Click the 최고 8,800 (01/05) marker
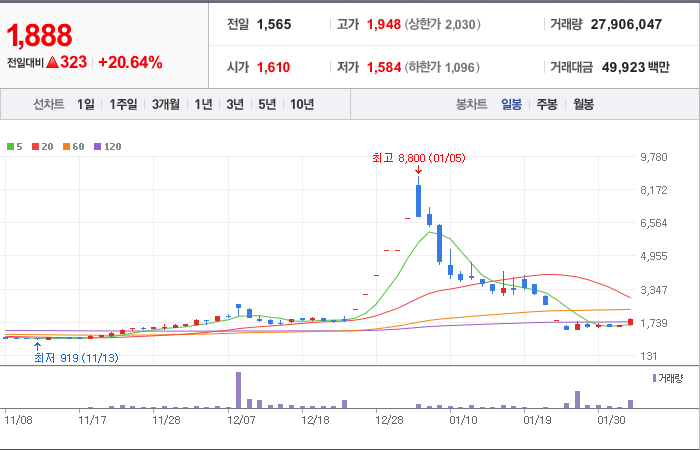The height and width of the screenshot is (450, 700). 418,158
